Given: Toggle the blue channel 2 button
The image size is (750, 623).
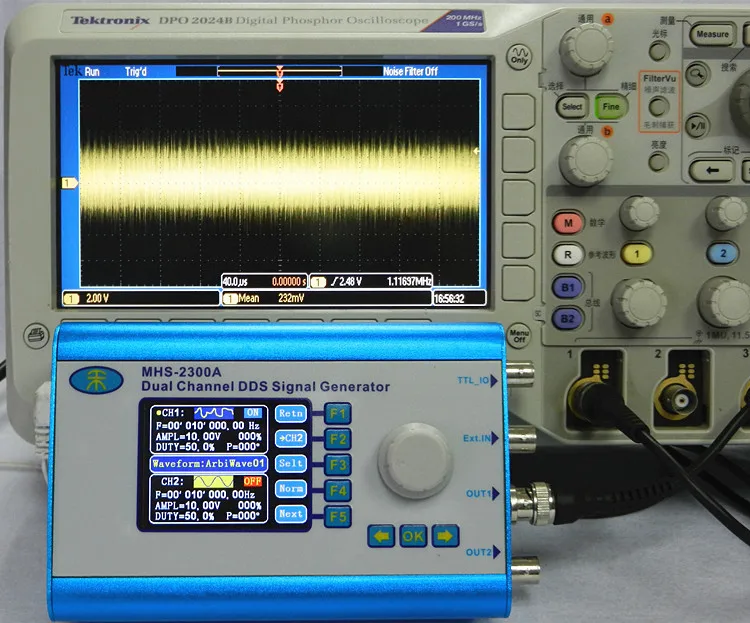Looking at the screenshot, I should 723,253.
